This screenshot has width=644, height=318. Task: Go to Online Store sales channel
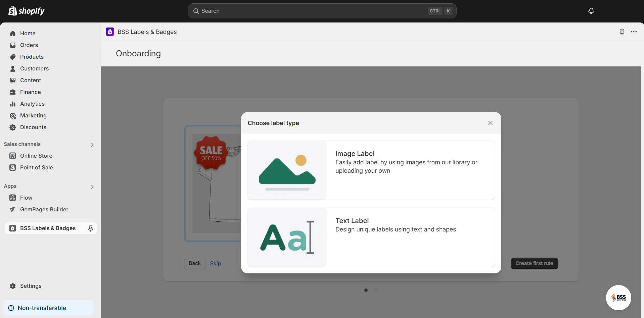36,156
